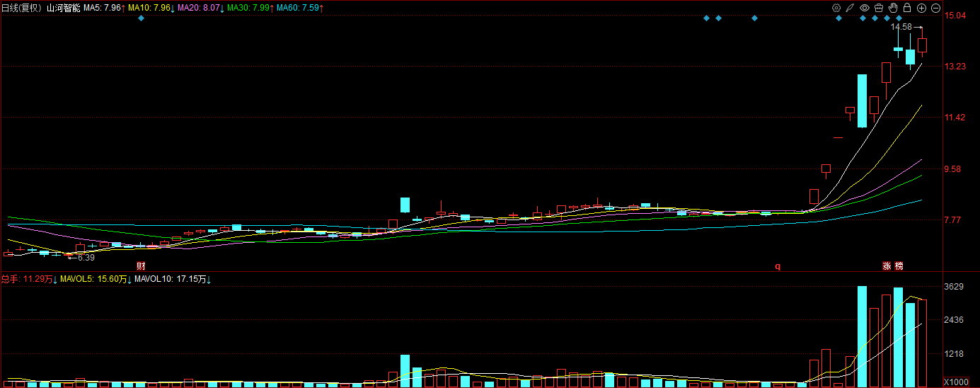Click the 13.23 price axis label
980x388 pixels.
pos(955,67)
